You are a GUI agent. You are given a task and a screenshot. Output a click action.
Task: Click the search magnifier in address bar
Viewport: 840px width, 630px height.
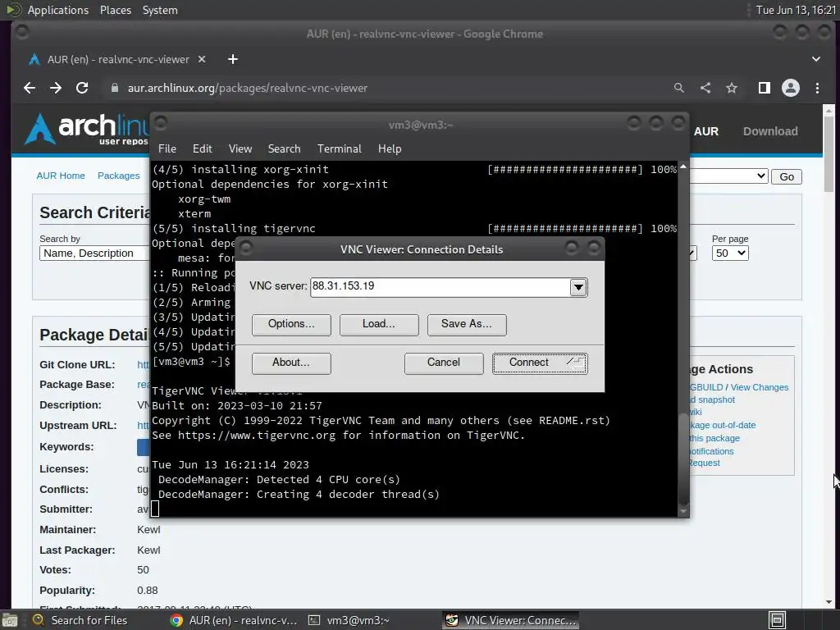tap(678, 88)
